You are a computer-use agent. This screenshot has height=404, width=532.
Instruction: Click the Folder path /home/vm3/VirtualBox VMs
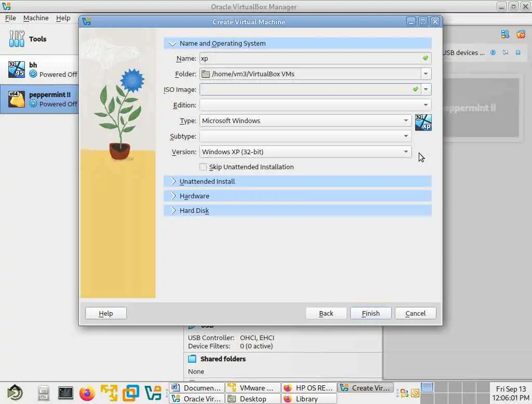(253, 74)
